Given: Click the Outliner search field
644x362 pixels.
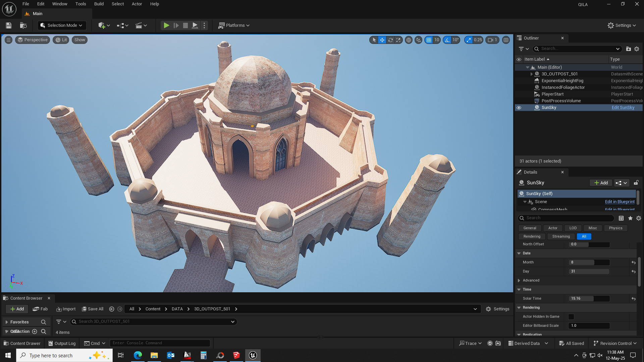Looking at the screenshot, I should 578,49.
